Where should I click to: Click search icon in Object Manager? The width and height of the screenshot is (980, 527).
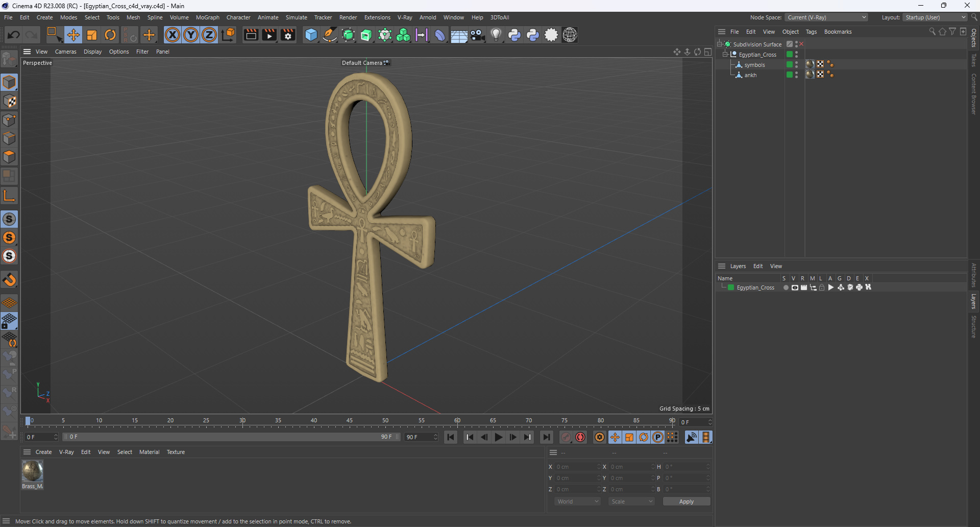(933, 32)
